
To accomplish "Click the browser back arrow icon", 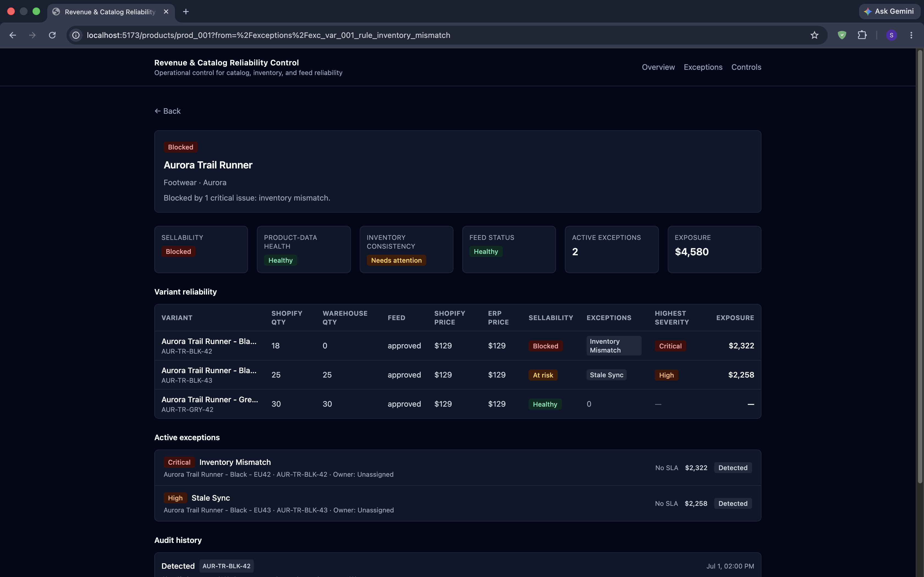I will coord(13,35).
